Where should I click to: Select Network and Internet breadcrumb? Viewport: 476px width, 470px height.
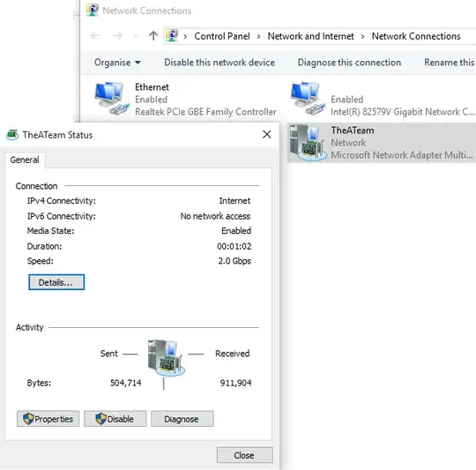point(310,36)
